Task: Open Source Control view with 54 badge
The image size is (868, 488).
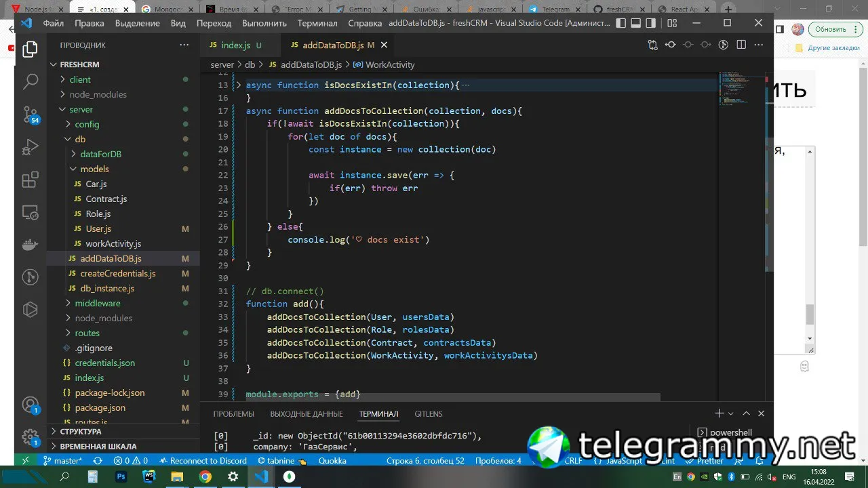Action: (x=30, y=114)
